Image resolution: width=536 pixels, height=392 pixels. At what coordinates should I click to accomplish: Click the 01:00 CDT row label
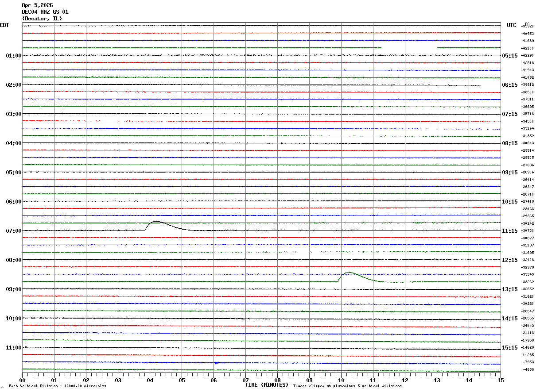pos(14,56)
